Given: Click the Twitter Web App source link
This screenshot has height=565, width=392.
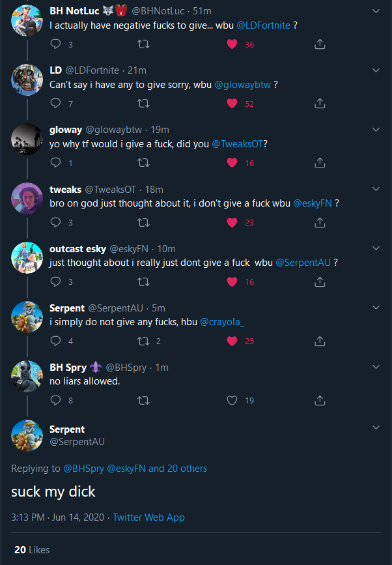Looking at the screenshot, I should click(x=148, y=517).
